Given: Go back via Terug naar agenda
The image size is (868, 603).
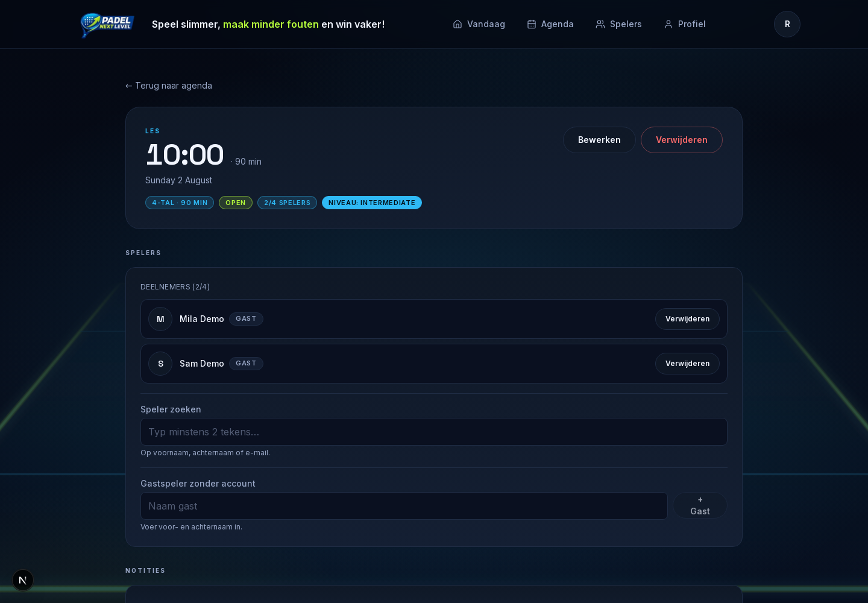Looking at the screenshot, I should [169, 86].
